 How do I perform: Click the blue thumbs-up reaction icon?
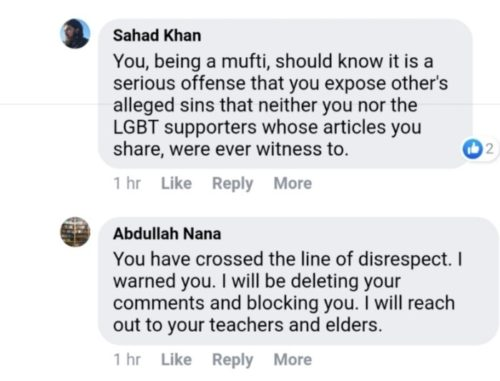click(473, 149)
